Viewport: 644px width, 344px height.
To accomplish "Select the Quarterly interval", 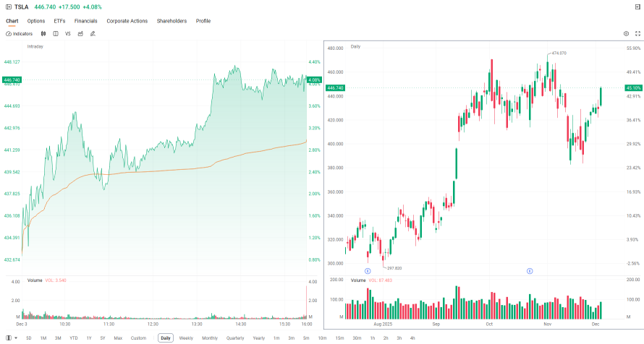I will pos(235,338).
